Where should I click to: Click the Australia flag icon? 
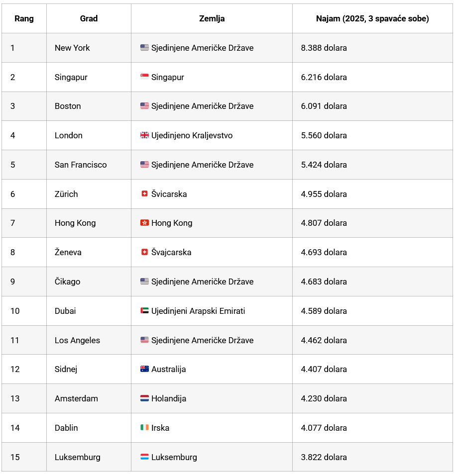click(144, 369)
